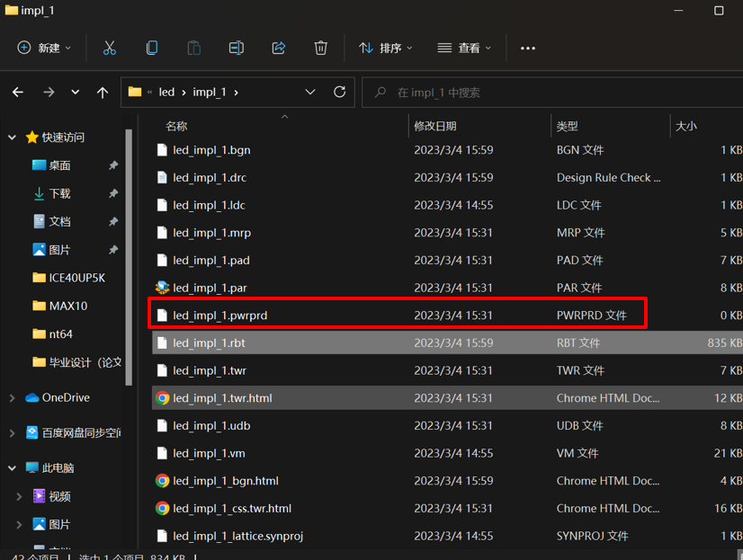The height and width of the screenshot is (560, 743).
Task: Open the ICE40UP5K quick access folder
Action: point(68,278)
